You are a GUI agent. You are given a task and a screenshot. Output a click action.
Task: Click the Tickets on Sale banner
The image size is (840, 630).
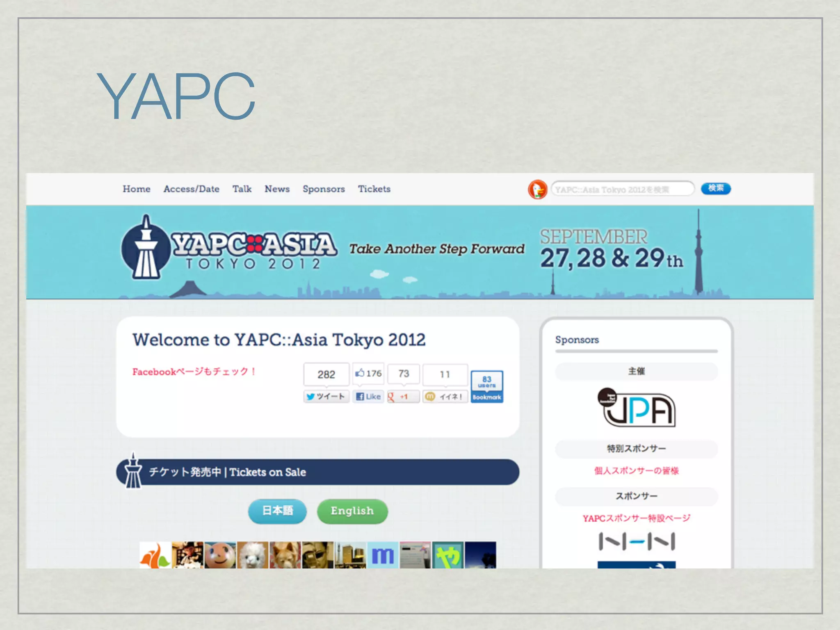coord(318,472)
